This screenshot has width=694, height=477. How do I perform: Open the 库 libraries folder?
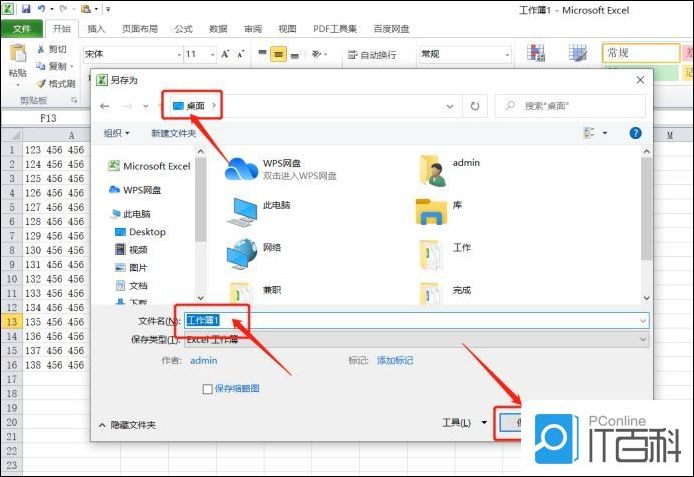pos(431,212)
